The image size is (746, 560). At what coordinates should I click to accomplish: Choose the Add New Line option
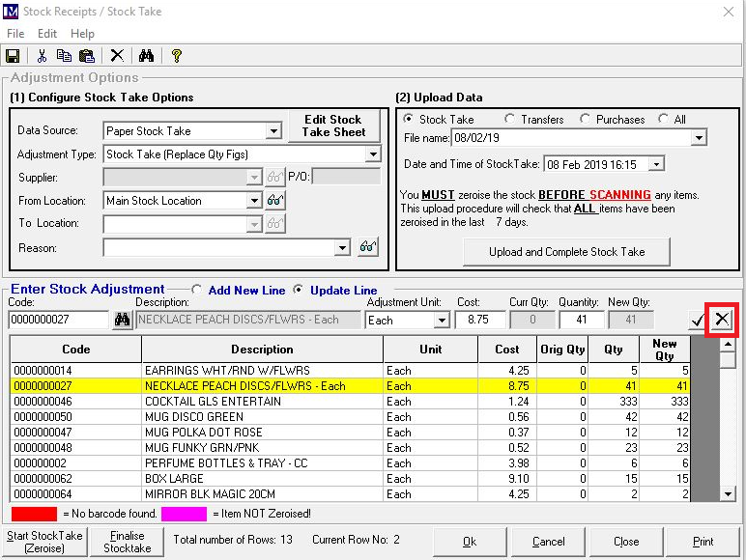[198, 290]
